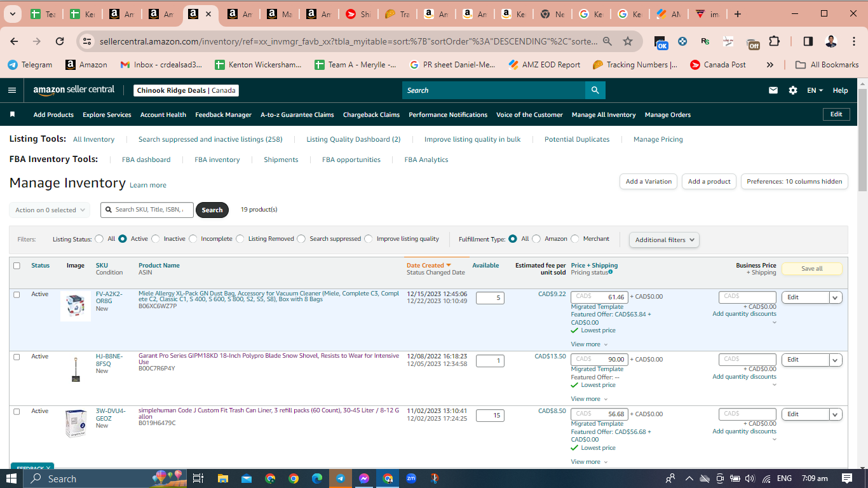Go back using the browser back arrow

(14, 41)
